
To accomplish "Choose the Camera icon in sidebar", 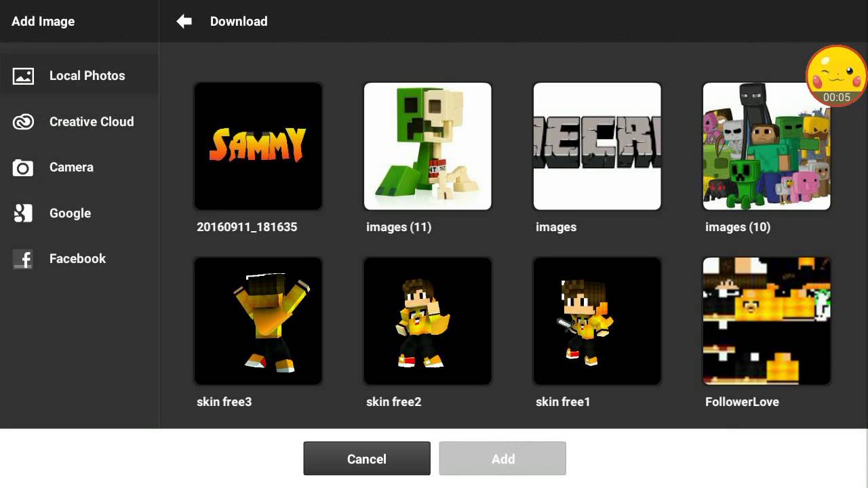I will click(23, 167).
